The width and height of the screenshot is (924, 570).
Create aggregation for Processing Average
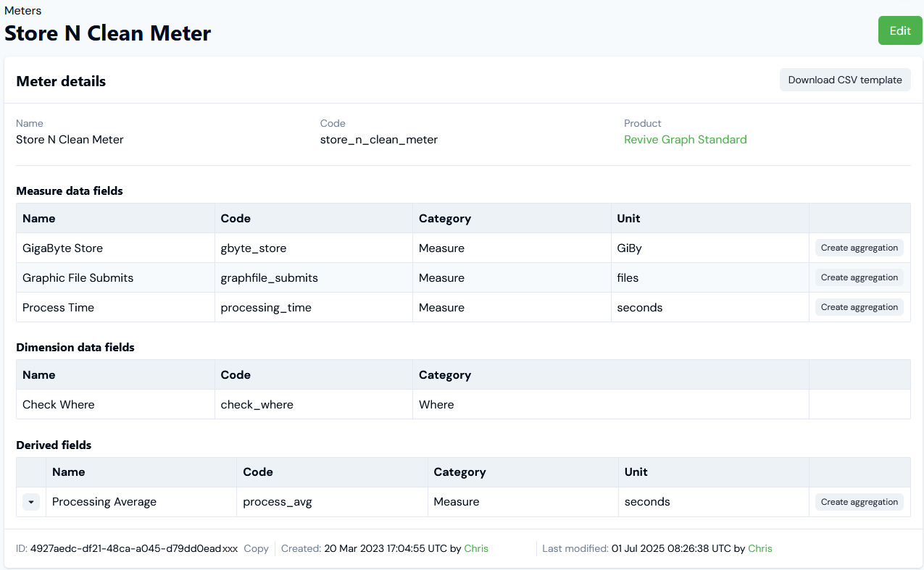(x=860, y=502)
